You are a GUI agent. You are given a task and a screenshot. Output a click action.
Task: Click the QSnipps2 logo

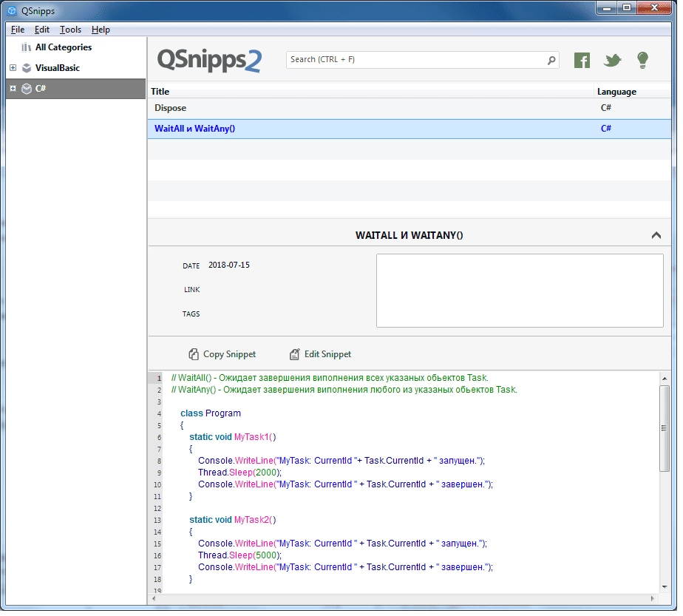pos(211,61)
